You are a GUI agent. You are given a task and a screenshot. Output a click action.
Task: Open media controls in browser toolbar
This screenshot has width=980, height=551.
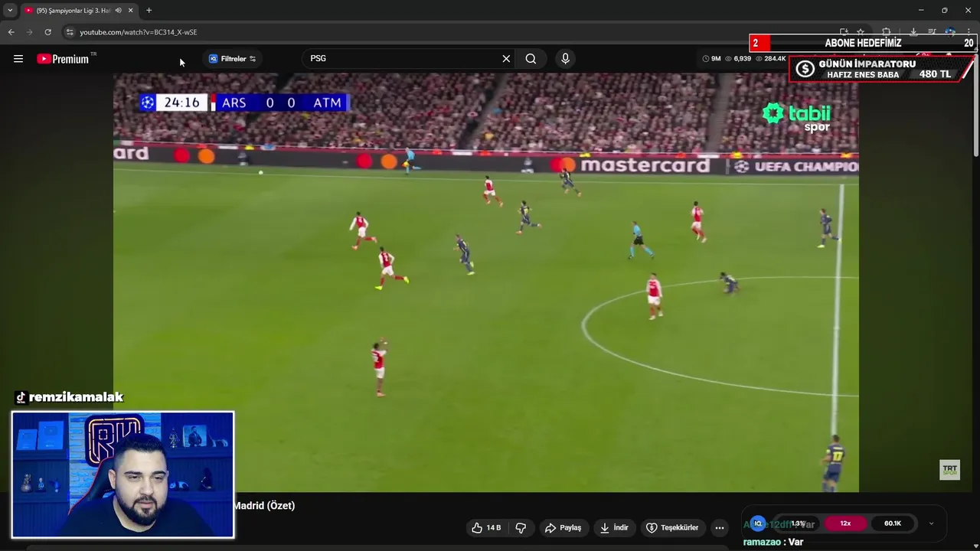932,32
